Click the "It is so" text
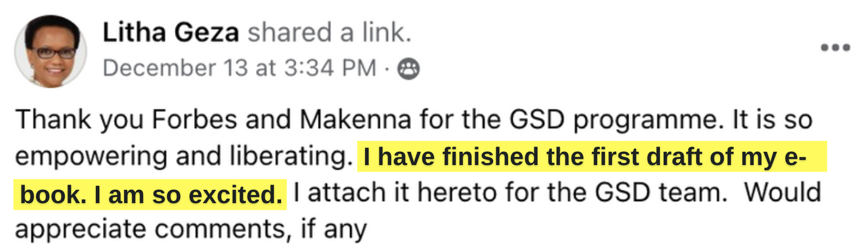868x251 pixels. pos(772,119)
